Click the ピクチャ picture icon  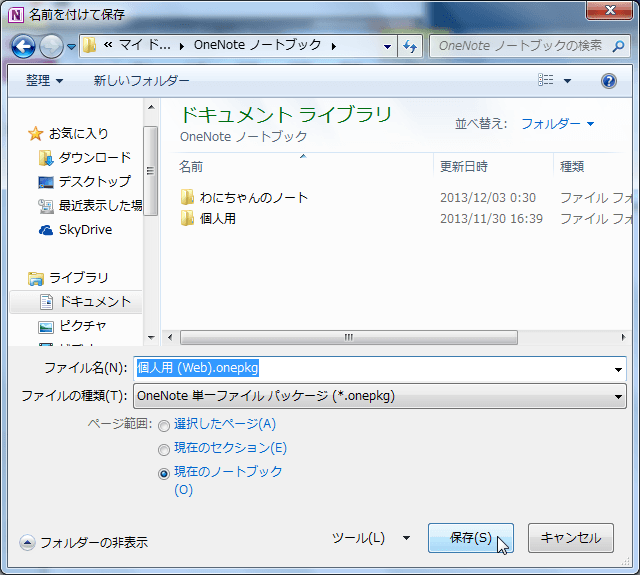(46, 327)
